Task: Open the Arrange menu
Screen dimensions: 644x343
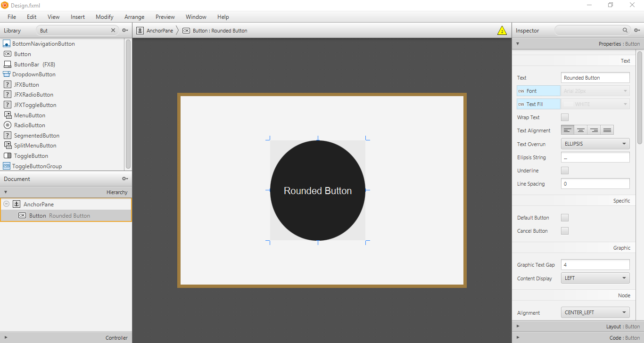Action: coord(134,16)
